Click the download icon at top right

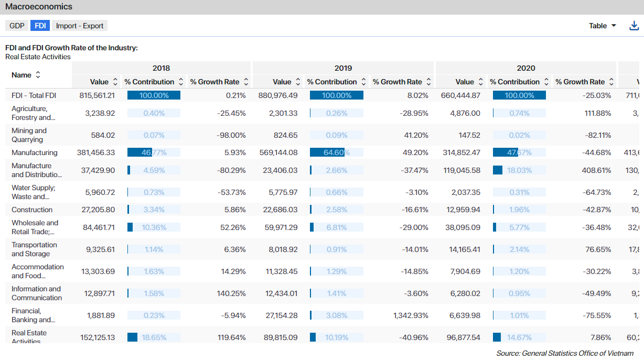pos(634,26)
